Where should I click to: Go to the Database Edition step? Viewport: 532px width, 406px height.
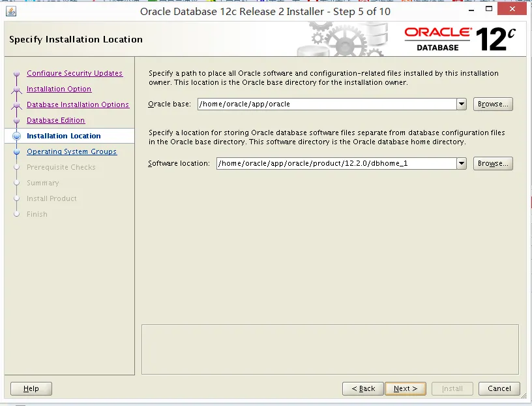(56, 120)
